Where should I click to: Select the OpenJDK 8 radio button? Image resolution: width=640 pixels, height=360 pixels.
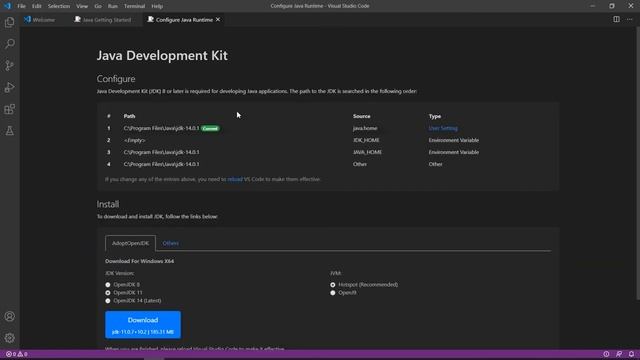(108, 285)
